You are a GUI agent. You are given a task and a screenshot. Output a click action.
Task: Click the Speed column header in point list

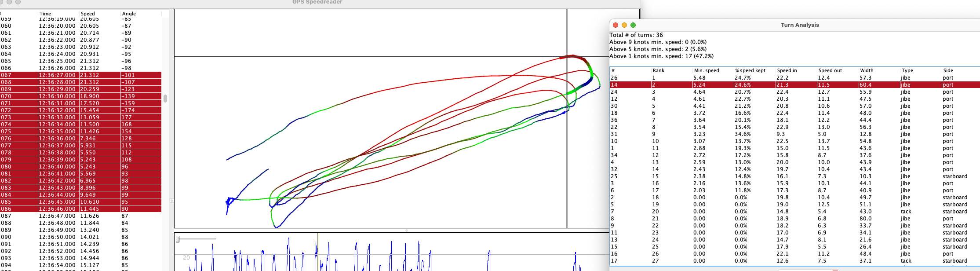[x=88, y=14]
